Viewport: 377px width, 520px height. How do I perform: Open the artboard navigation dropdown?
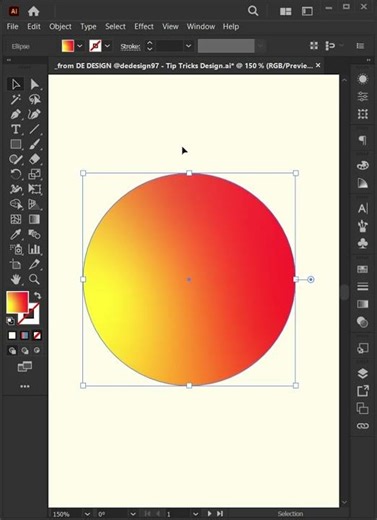coord(195,514)
